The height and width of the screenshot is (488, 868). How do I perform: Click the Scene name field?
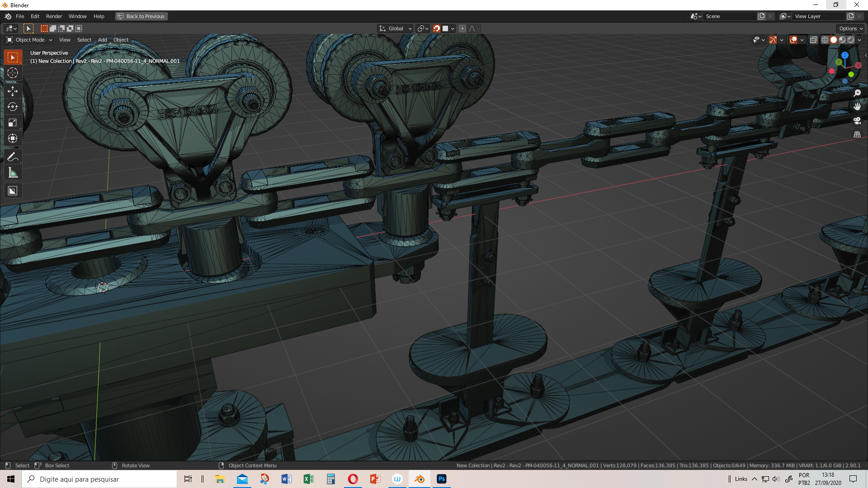730,16
